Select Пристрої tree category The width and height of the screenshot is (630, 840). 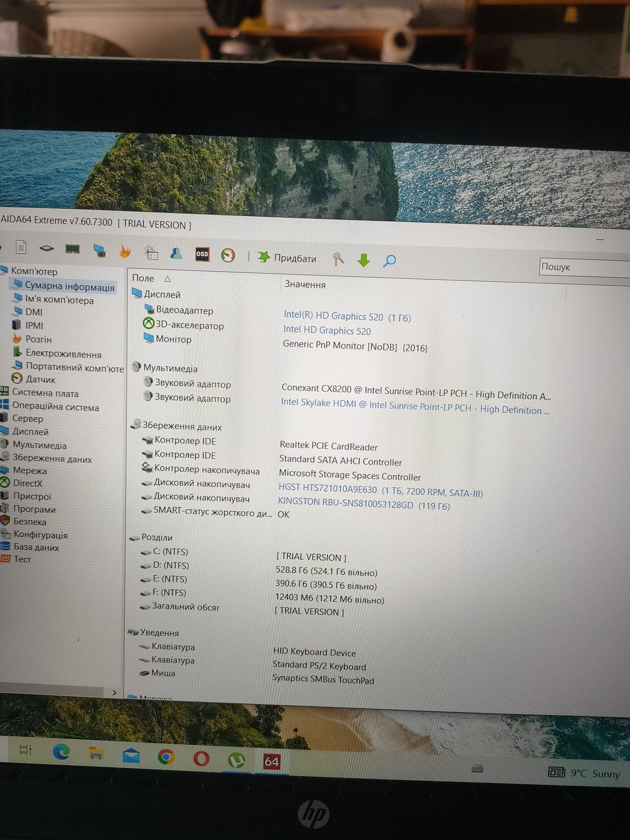pyautogui.click(x=26, y=496)
